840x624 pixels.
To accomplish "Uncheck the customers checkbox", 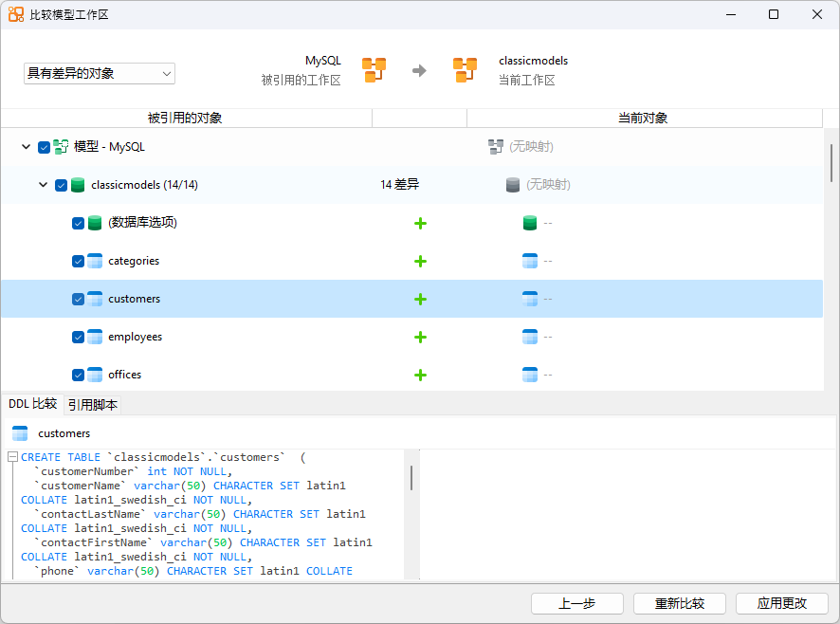I will [77, 299].
